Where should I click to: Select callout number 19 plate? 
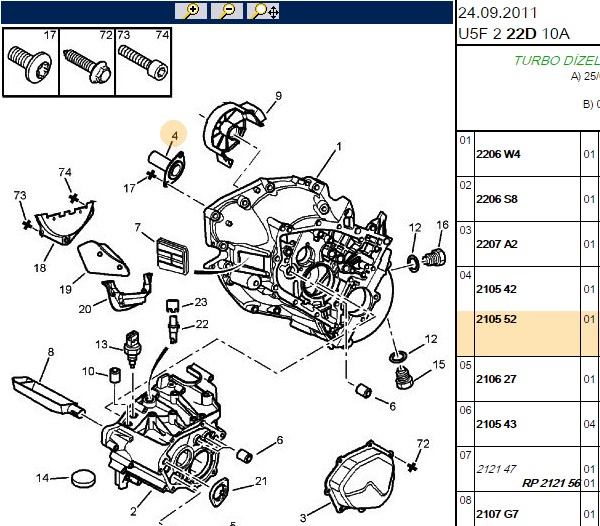click(x=65, y=289)
